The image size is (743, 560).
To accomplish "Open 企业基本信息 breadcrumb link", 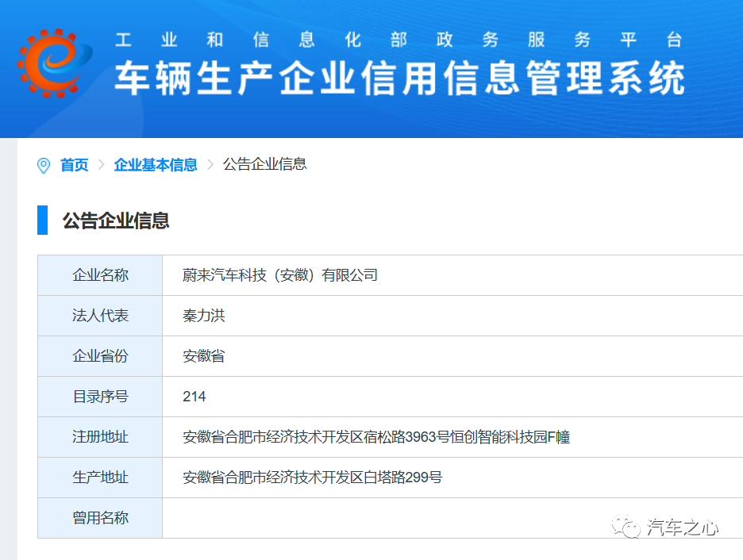I will [156, 165].
